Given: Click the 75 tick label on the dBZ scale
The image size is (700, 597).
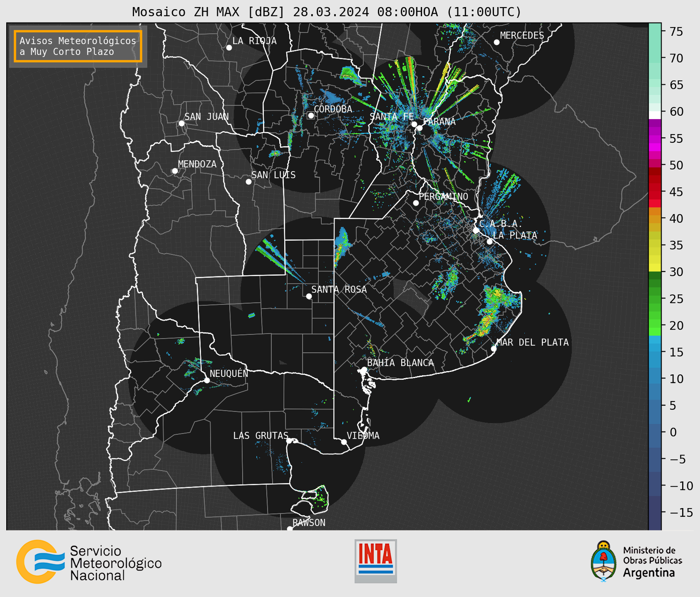Looking at the screenshot, I should [x=676, y=32].
